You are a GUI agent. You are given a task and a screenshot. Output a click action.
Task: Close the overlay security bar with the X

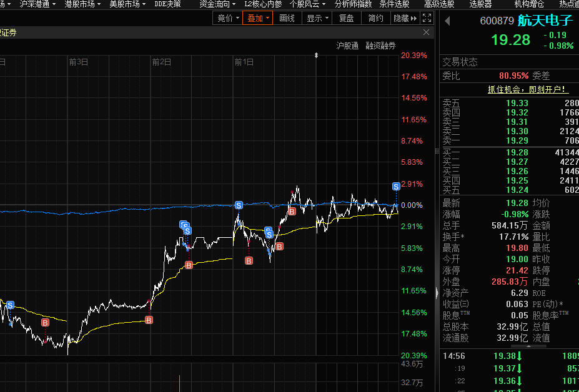(426, 32)
